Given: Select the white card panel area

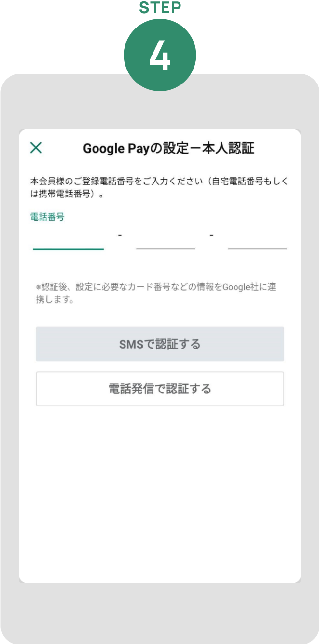Looking at the screenshot, I should tap(159, 483).
